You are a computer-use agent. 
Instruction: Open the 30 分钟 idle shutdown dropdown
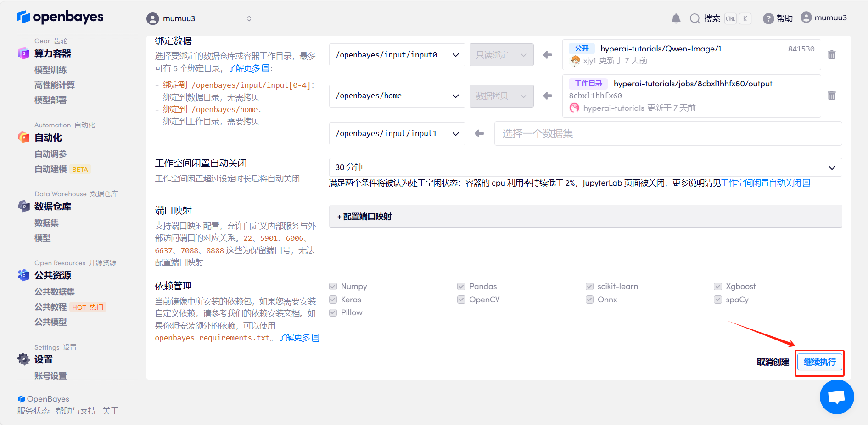585,167
